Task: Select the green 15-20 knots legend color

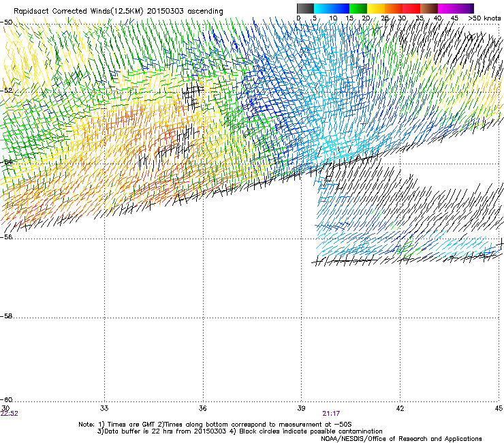Action: (358, 8)
